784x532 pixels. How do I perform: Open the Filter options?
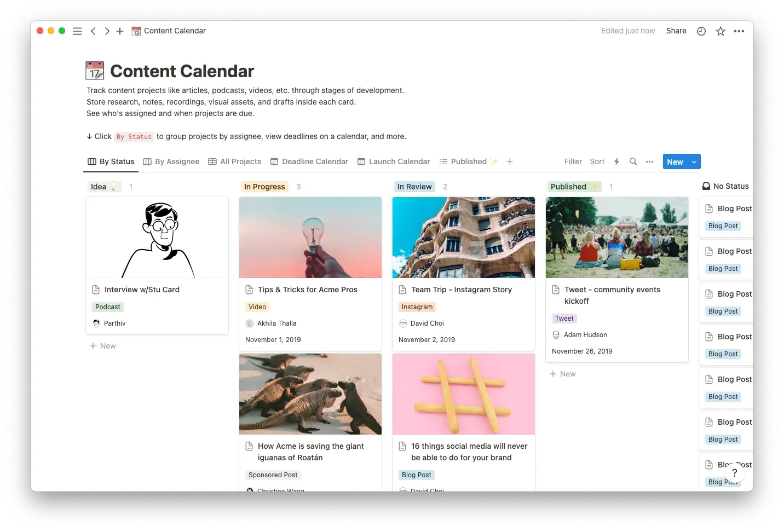coord(573,161)
